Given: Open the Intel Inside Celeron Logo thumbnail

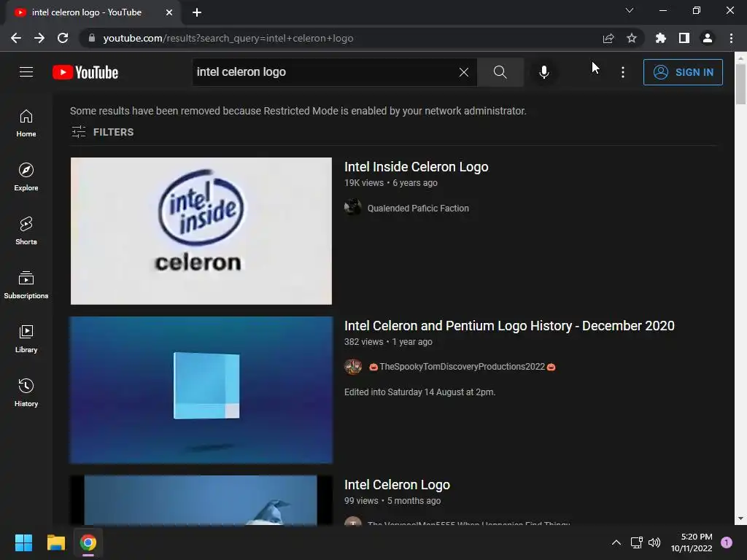Looking at the screenshot, I should 201,231.
